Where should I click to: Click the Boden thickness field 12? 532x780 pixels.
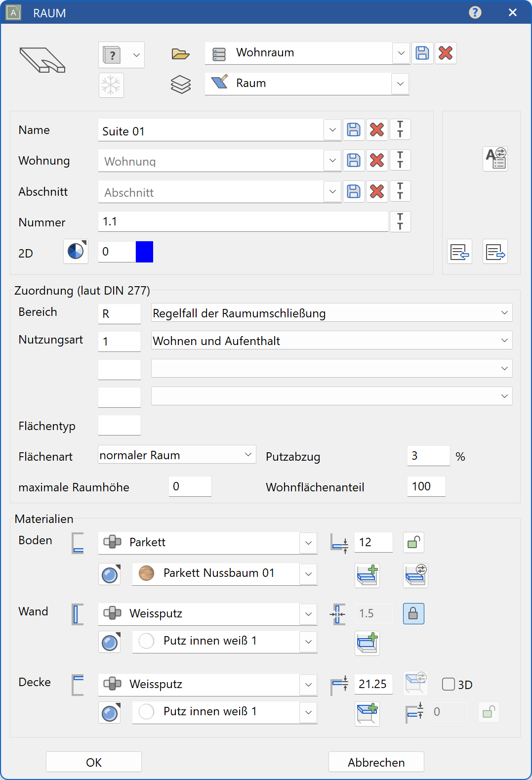coord(373,543)
